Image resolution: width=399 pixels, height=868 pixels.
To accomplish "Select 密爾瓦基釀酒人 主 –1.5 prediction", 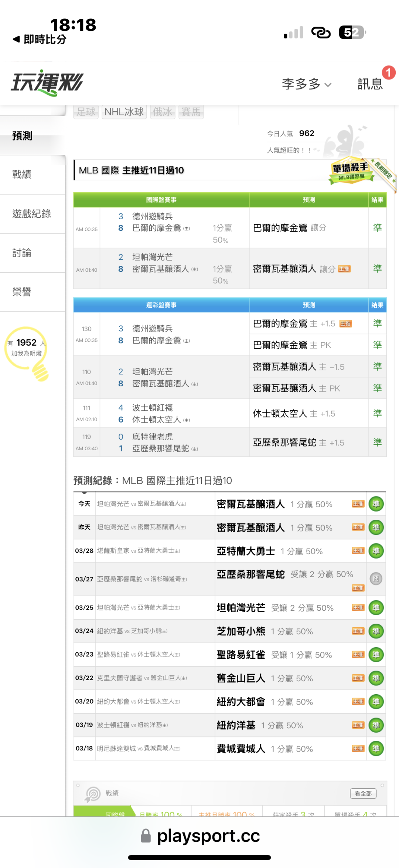I will coord(299,367).
